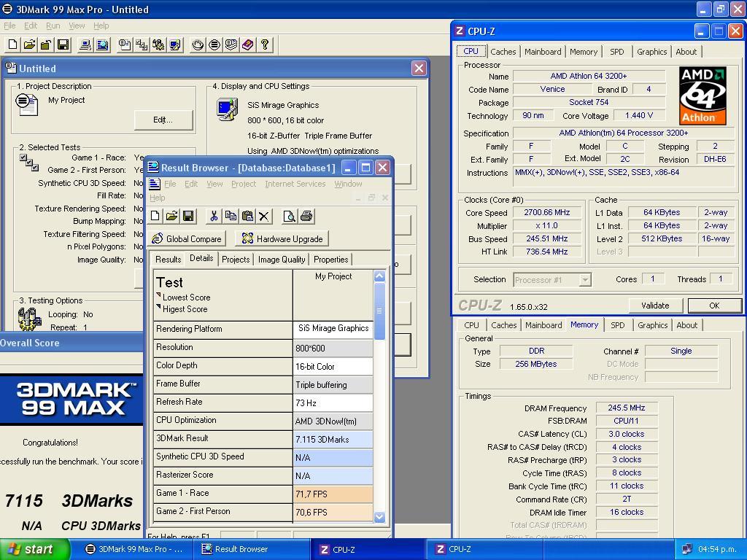Open the purple help book toolbar icon
Image resolution: width=747 pixels, height=560 pixels.
pyautogui.click(x=248, y=44)
